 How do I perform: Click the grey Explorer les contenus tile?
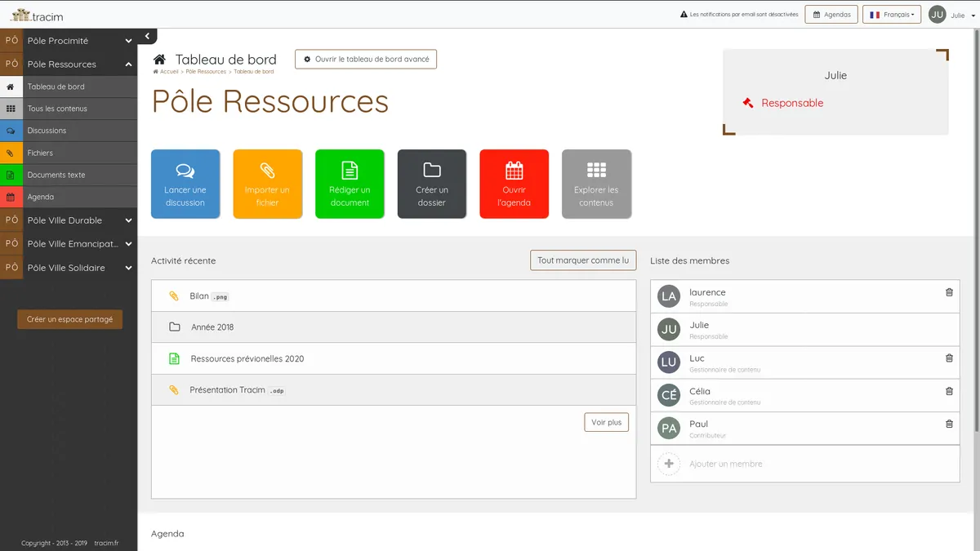596,184
